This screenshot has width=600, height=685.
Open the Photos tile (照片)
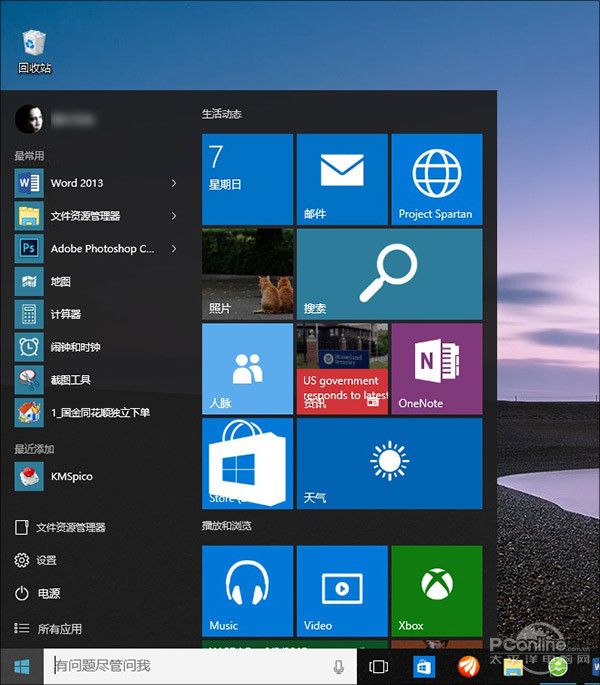tap(247, 274)
